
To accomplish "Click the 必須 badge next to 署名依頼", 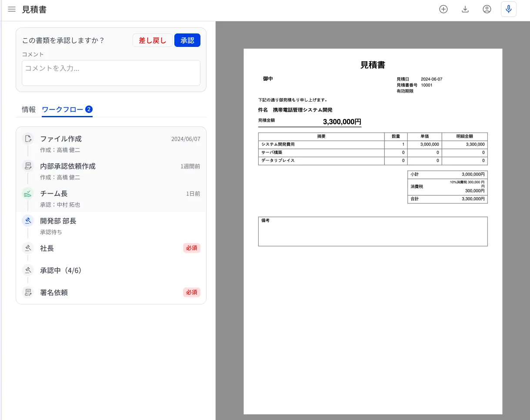I will tap(192, 292).
